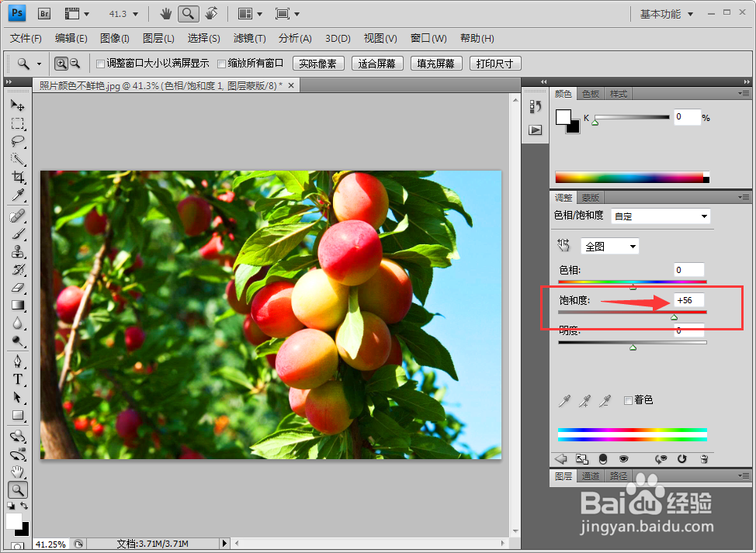The width and height of the screenshot is (756, 553).
Task: Open the Actions panel play icon
Action: click(536, 130)
